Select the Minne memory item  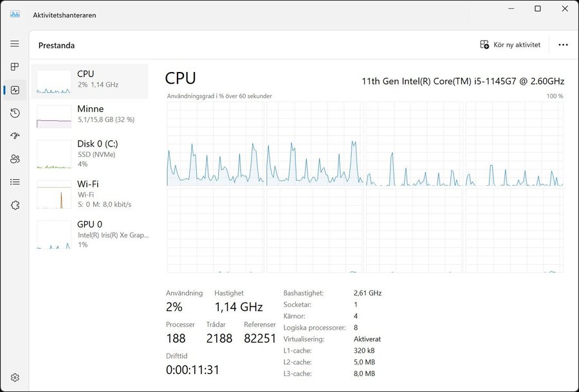[x=90, y=114]
